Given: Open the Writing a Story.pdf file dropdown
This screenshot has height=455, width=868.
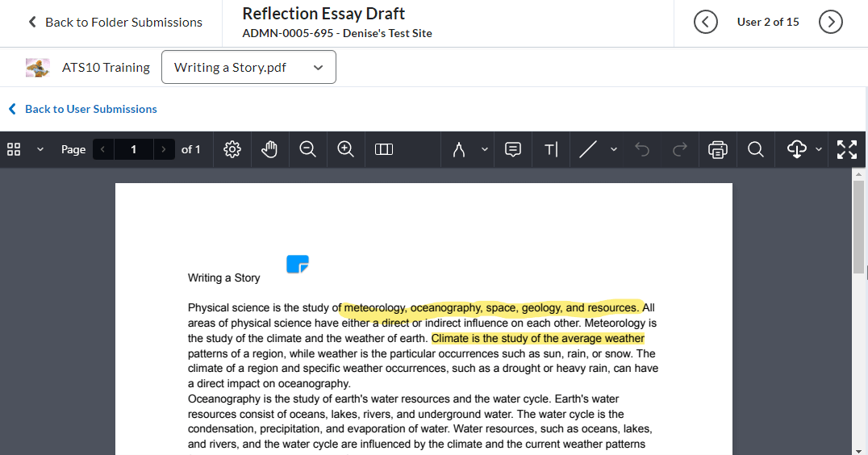Looking at the screenshot, I should 248,67.
